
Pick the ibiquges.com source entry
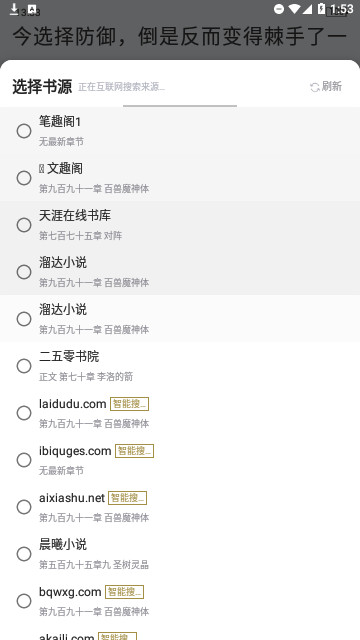[x=180, y=460]
